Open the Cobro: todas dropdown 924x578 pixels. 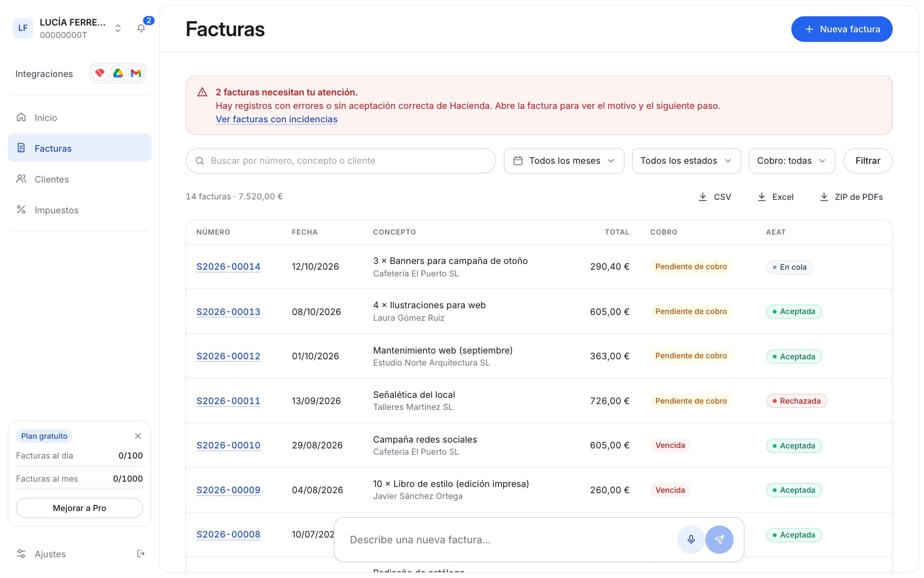792,160
